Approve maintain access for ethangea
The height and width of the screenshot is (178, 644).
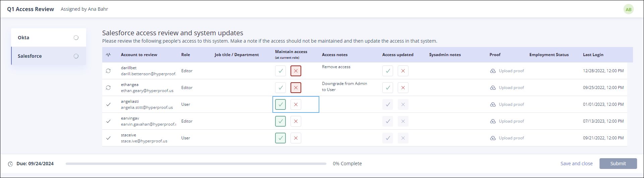pos(280,88)
